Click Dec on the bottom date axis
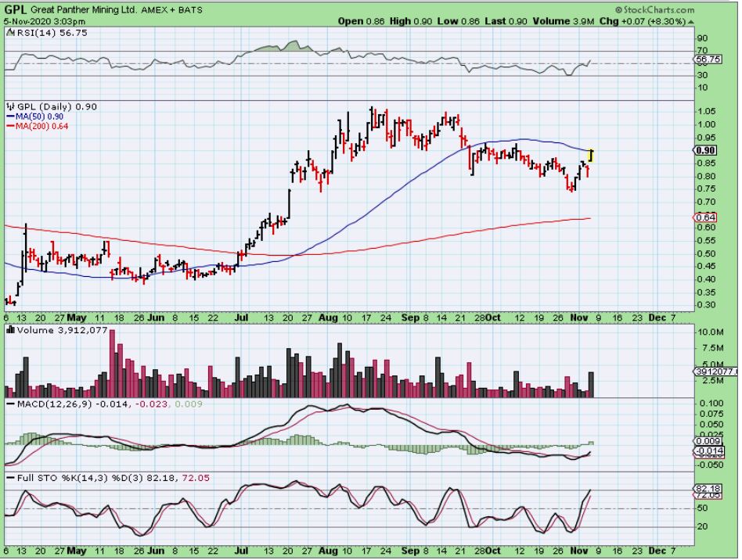The height and width of the screenshot is (560, 742). tap(657, 551)
